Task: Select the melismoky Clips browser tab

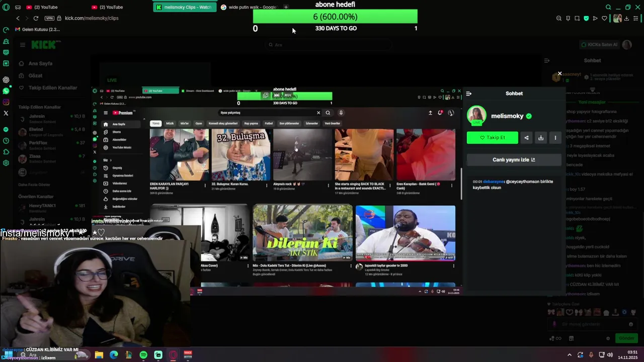Action: tap(184, 7)
